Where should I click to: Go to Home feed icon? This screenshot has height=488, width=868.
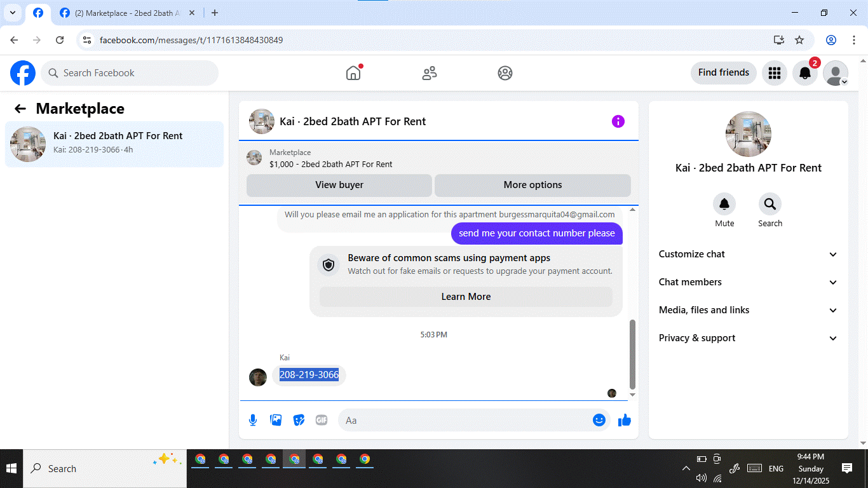(353, 73)
